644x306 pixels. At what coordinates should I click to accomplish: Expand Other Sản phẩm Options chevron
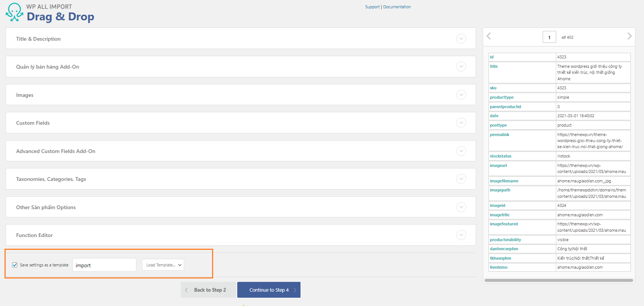tap(461, 207)
